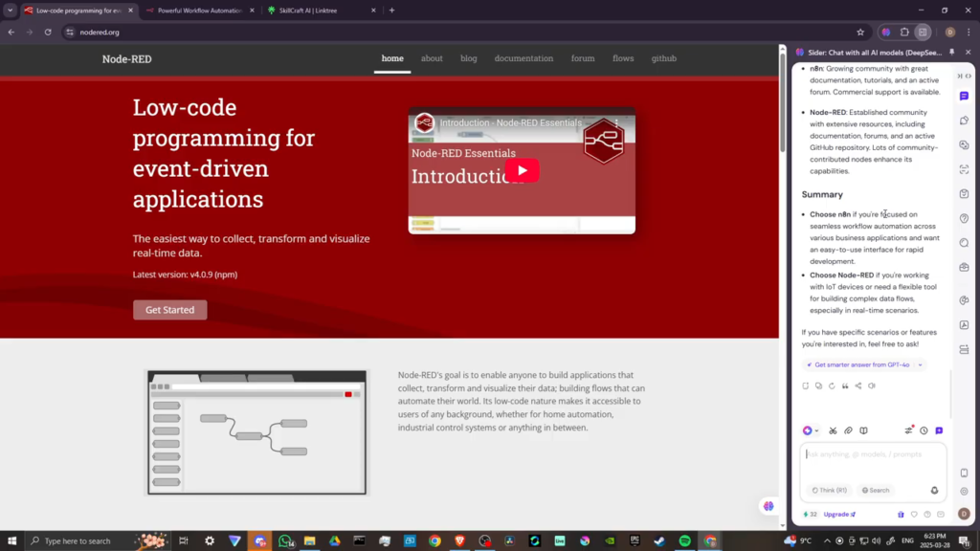Screen dimensions: 980x551
Task: Start a new chat with purple plus-chat icon
Action: click(x=939, y=430)
